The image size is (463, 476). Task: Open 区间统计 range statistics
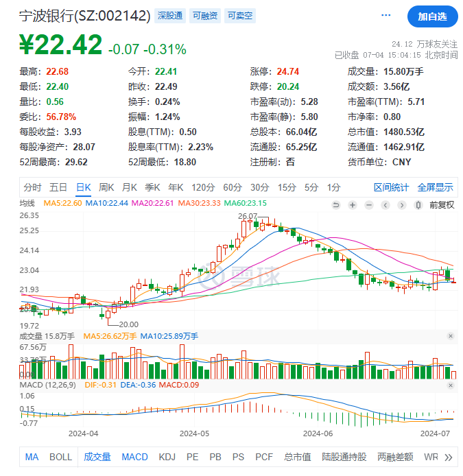tap(392, 187)
